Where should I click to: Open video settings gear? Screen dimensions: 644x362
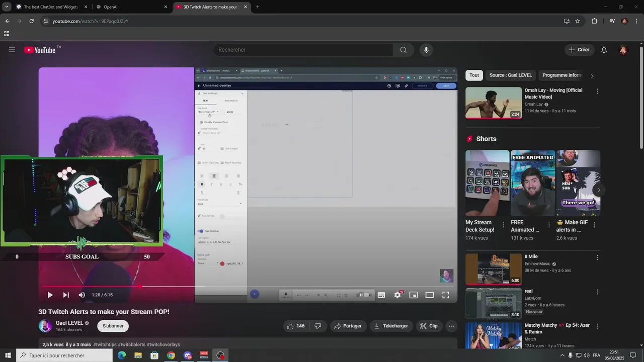coord(397,295)
